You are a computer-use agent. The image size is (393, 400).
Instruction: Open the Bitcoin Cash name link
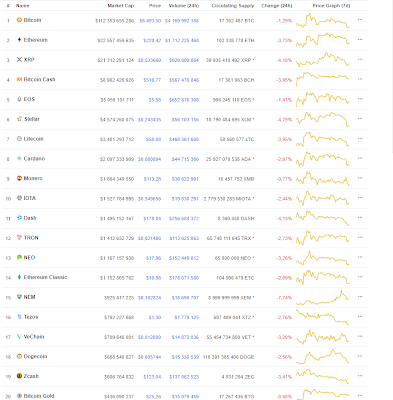[39, 79]
